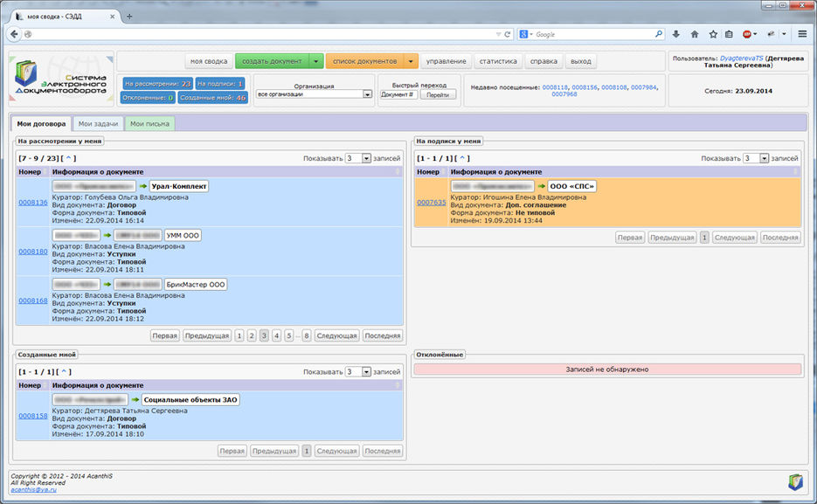
Task: Collapse "Созданные мной" list caret
Action: (64, 372)
